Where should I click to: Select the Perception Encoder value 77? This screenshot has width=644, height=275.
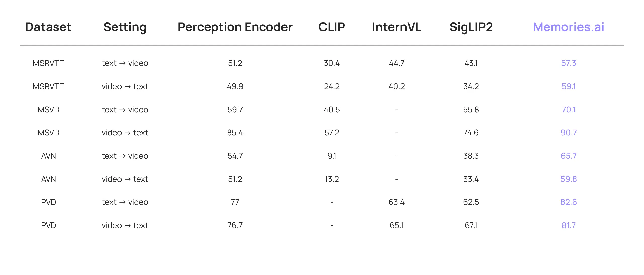[235, 202]
